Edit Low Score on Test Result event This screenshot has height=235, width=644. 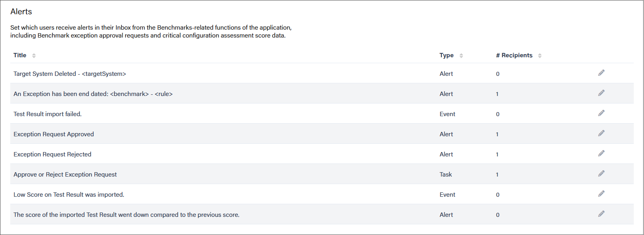(x=601, y=194)
